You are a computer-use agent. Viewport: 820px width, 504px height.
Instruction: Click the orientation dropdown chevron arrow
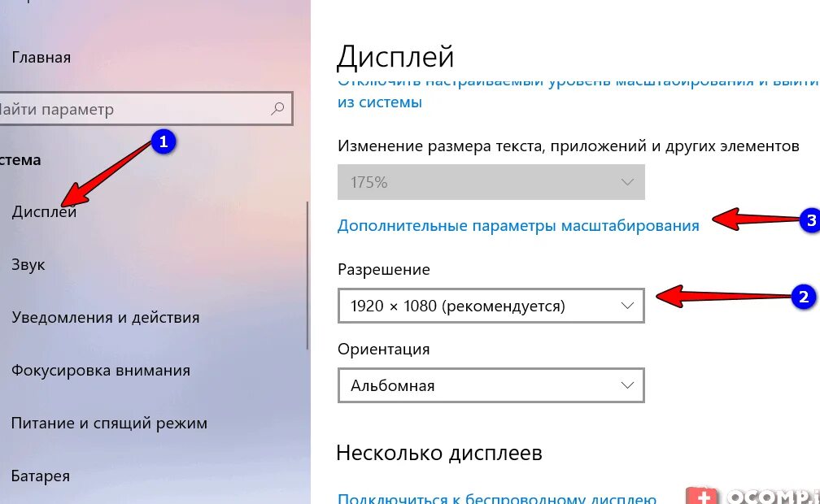click(x=627, y=385)
